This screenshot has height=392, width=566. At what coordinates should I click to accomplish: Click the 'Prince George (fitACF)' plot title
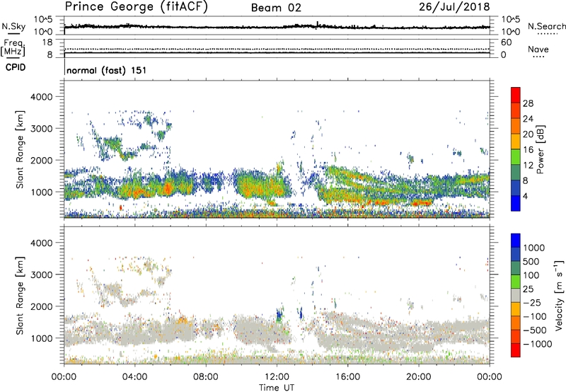tap(137, 7)
